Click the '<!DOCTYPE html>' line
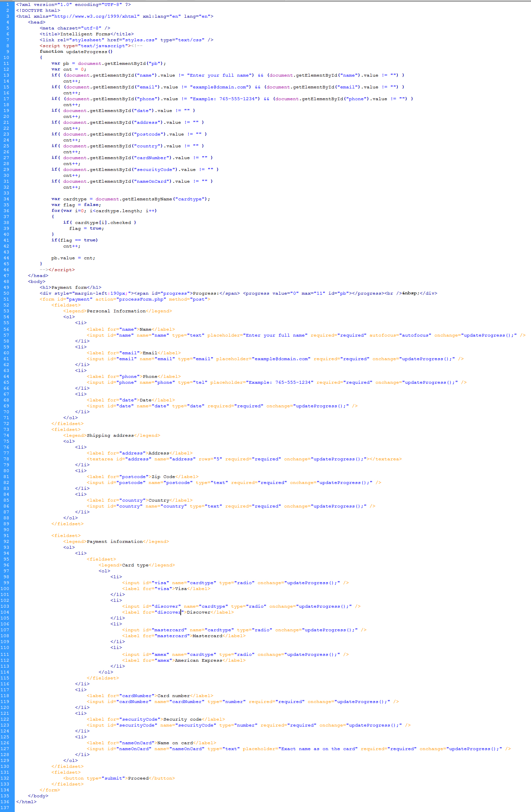This screenshot has height=812, width=531. pyautogui.click(x=38, y=10)
